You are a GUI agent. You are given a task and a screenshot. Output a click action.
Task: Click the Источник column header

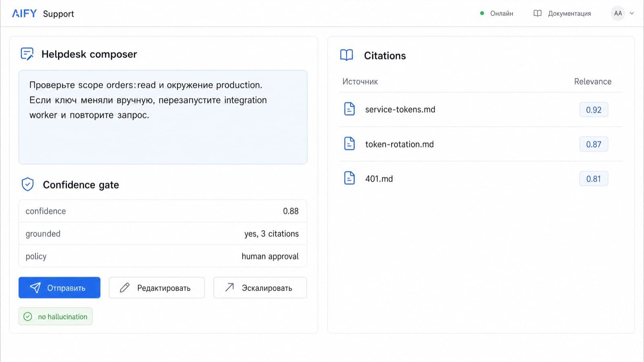point(360,82)
